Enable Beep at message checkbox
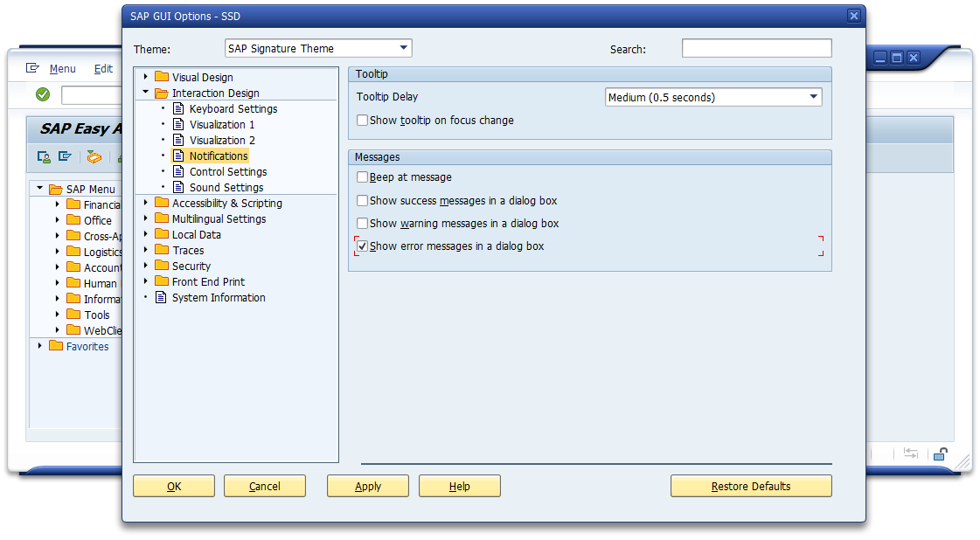The height and width of the screenshot is (540, 980). [x=362, y=177]
